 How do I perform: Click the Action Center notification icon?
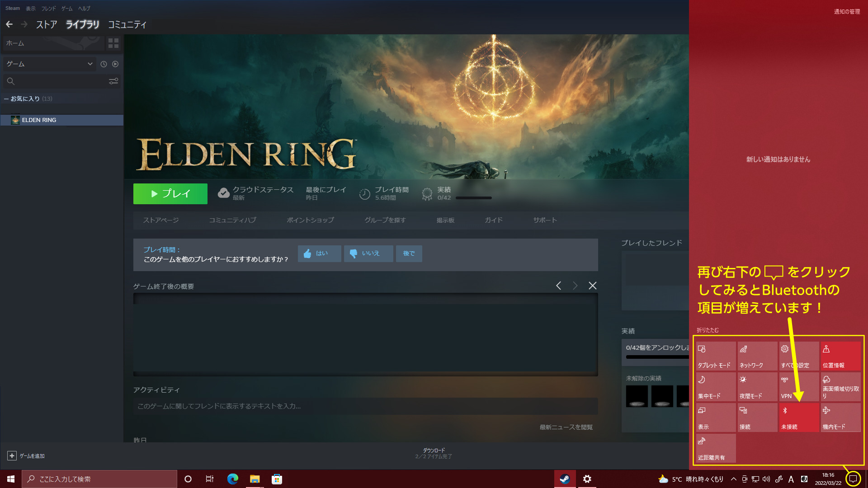click(x=853, y=479)
